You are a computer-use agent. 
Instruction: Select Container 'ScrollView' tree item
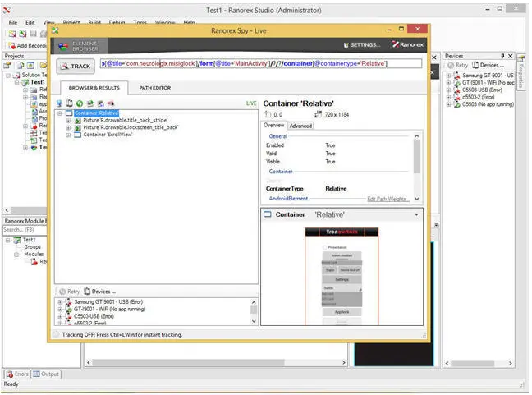point(108,135)
